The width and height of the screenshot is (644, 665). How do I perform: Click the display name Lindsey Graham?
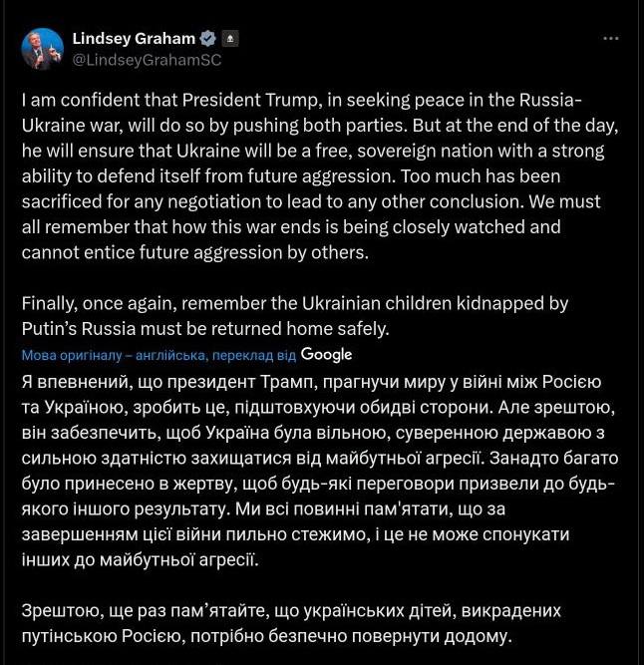tap(134, 39)
